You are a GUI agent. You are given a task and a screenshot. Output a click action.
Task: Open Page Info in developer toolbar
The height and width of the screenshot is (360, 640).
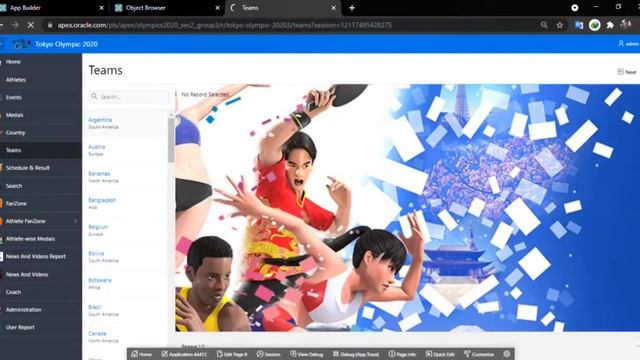click(x=402, y=354)
